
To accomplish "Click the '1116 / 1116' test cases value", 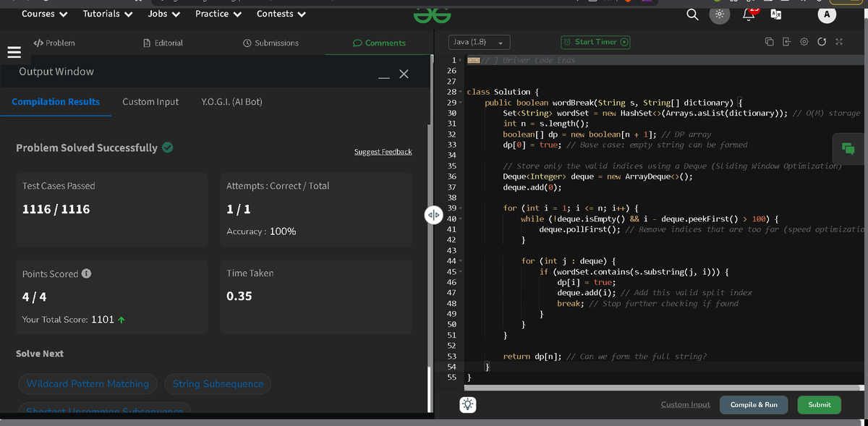I will (x=56, y=210).
